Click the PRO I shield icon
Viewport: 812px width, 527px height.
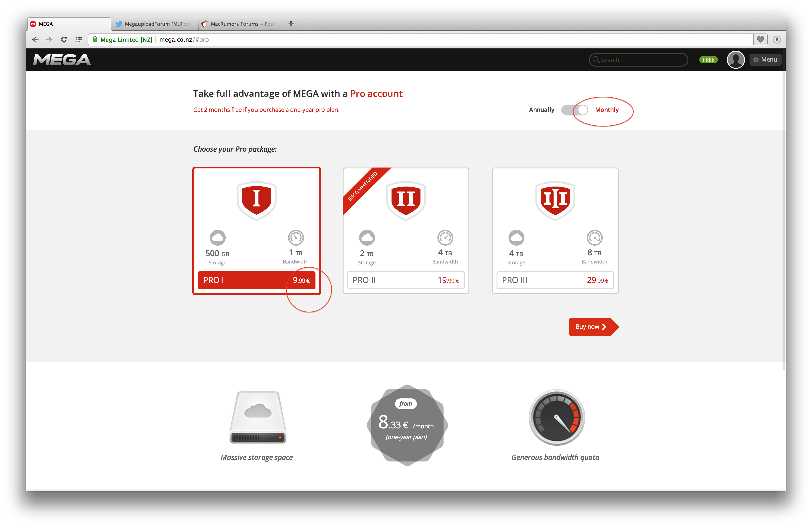[257, 200]
